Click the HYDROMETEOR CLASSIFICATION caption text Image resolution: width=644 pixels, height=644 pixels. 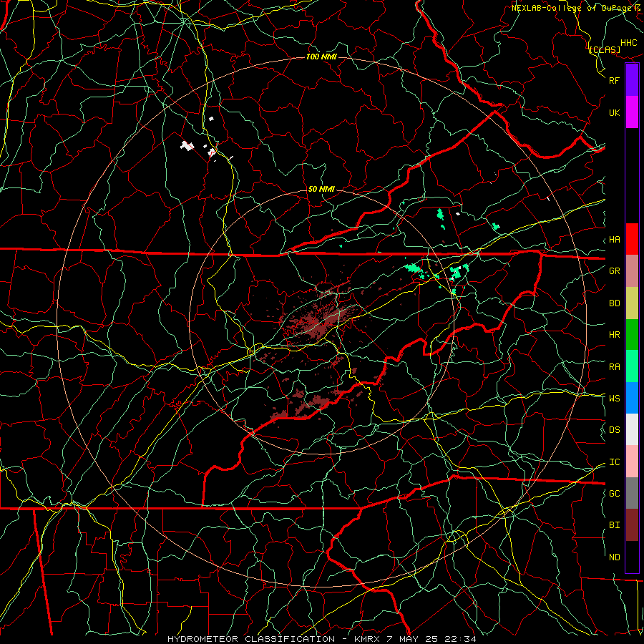pyautogui.click(x=251, y=639)
